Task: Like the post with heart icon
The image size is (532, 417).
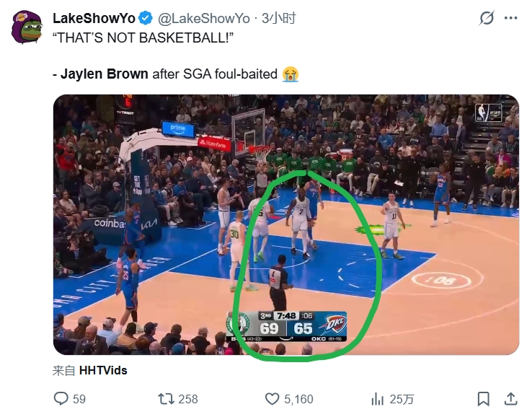Action: 272,399
